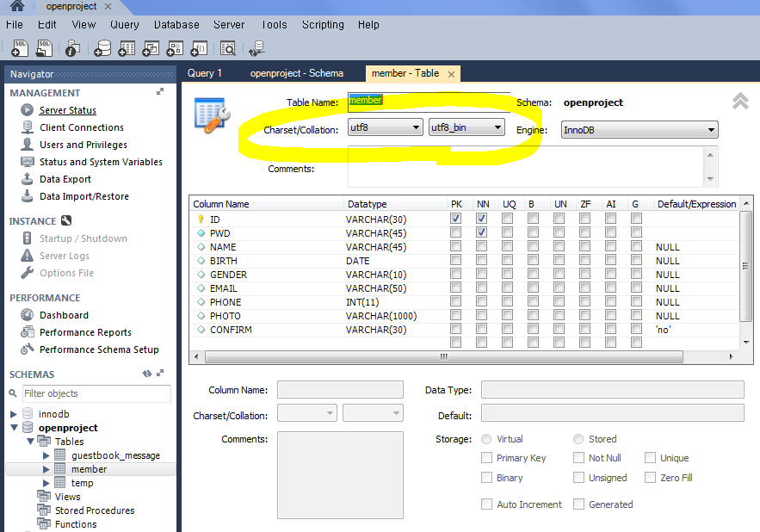
Task: Open the column collation dropdown
Action: point(373,413)
